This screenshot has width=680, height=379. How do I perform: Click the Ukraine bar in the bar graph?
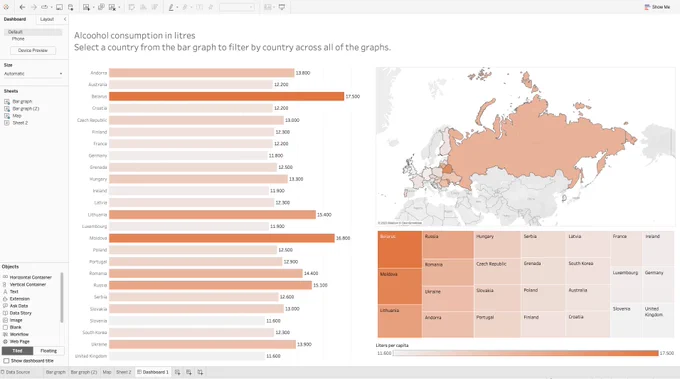click(203, 344)
